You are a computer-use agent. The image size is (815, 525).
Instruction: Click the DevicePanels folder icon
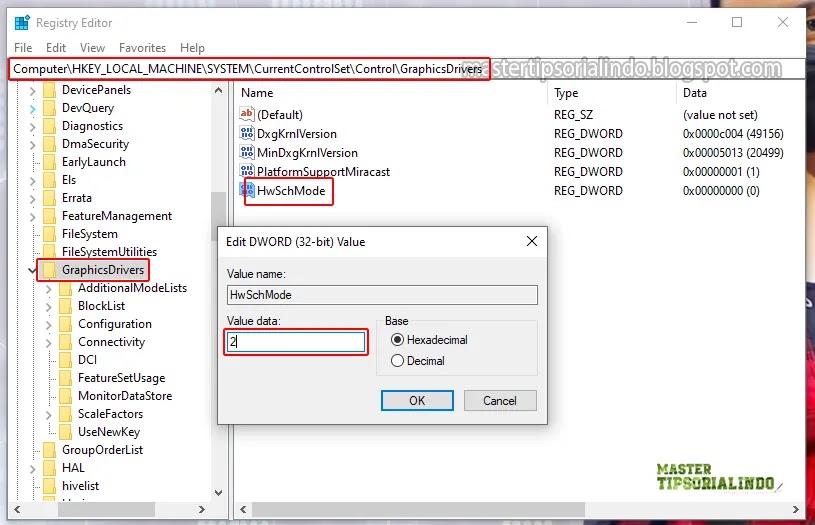point(49,90)
